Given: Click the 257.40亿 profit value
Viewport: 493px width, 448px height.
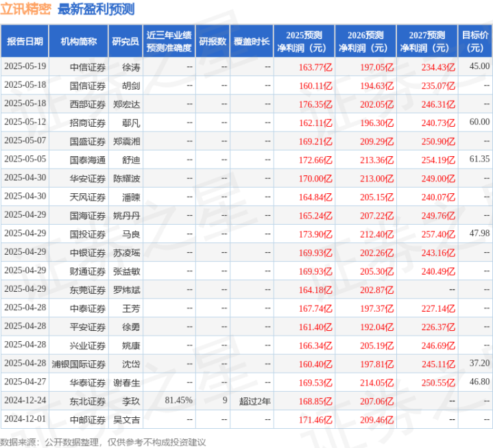Looking at the screenshot, I should tap(438, 234).
